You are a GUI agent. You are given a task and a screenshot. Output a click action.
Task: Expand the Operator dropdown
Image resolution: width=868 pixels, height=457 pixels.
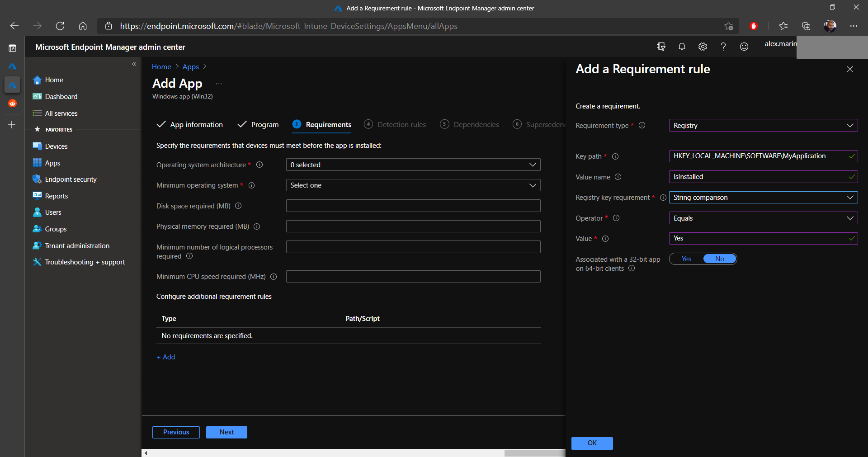coord(763,218)
